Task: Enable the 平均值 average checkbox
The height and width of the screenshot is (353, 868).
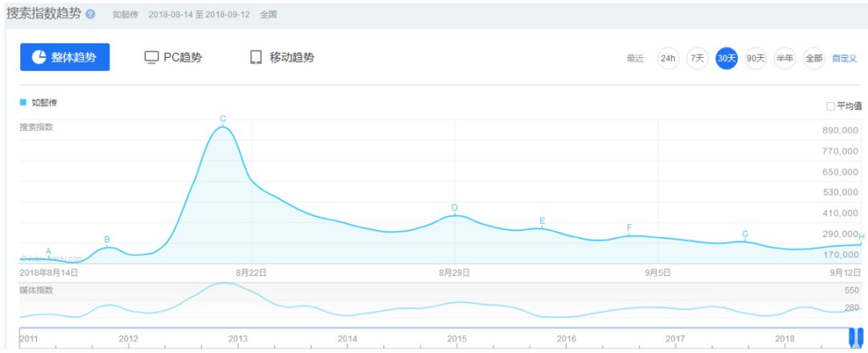Action: (830, 106)
